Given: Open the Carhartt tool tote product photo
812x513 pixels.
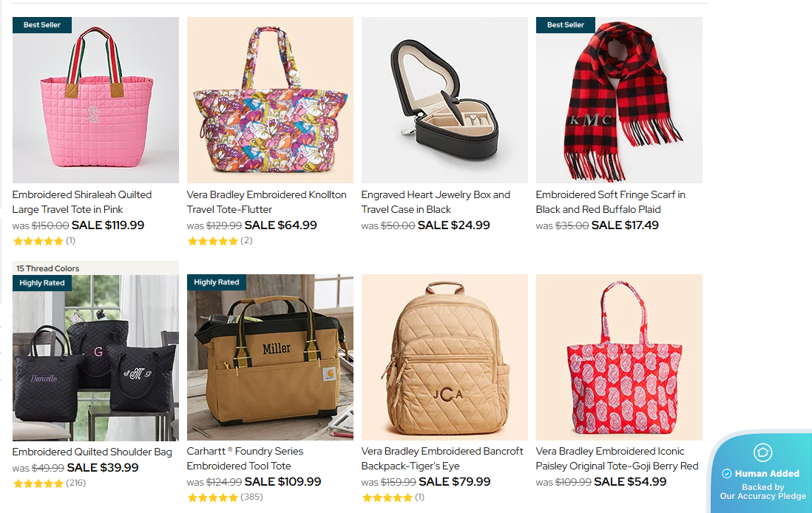Looking at the screenshot, I should [x=270, y=358].
